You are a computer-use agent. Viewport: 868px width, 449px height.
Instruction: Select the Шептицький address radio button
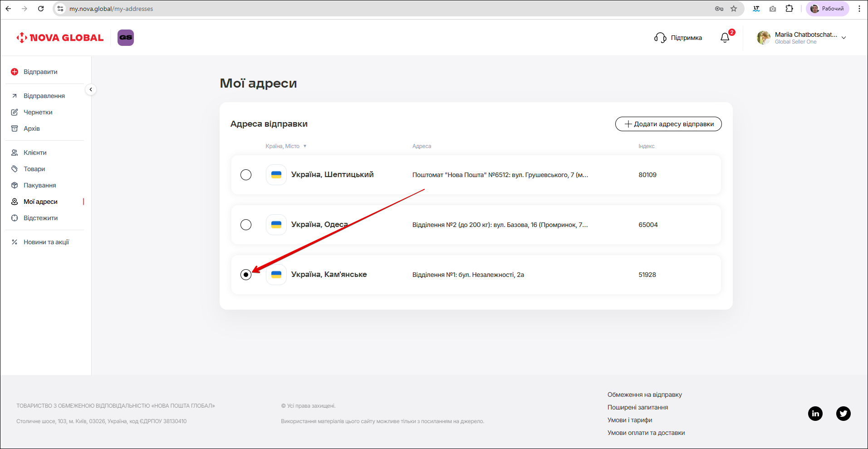(246, 175)
